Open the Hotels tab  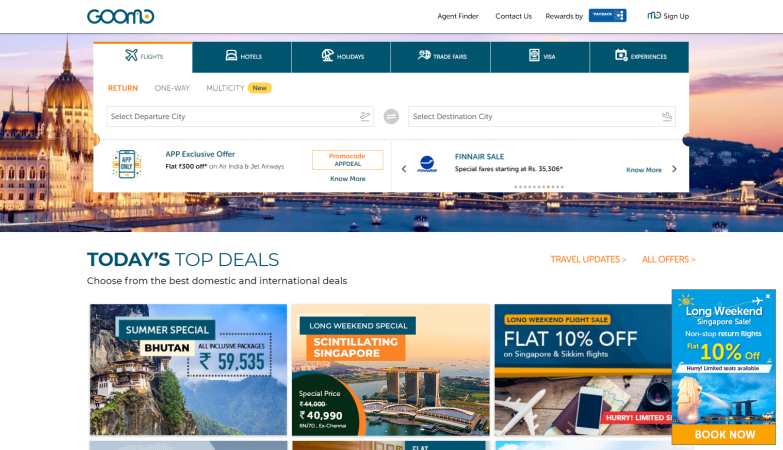242,57
